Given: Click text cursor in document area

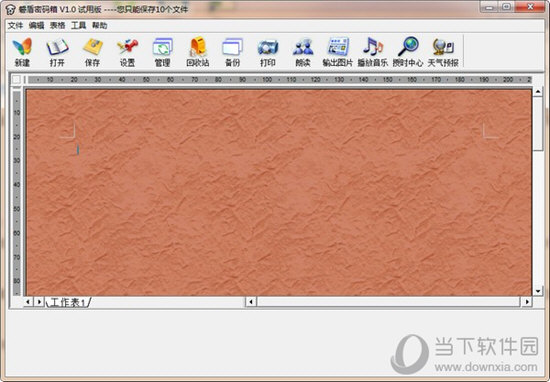Looking at the screenshot, I should [x=78, y=150].
